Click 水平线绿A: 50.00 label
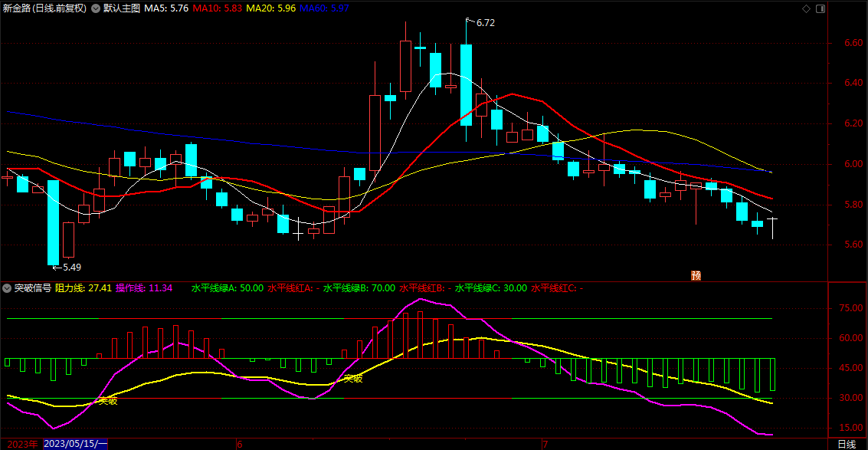 coord(228,288)
